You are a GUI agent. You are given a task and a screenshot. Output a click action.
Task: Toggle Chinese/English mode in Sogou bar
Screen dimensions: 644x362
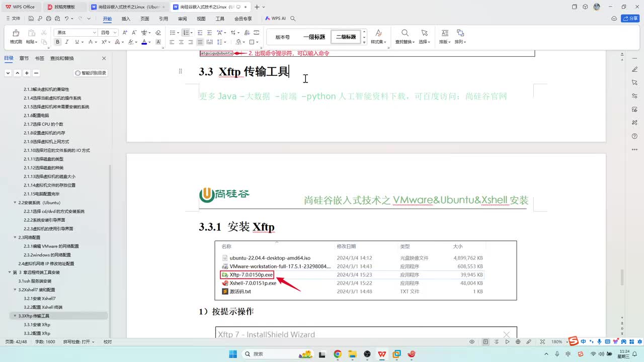(x=583, y=341)
